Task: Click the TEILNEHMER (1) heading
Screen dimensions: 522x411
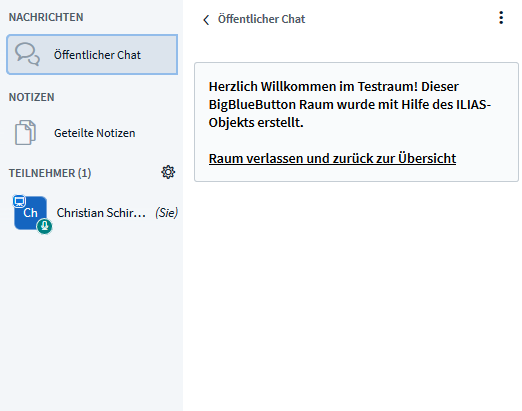Action: point(50,173)
